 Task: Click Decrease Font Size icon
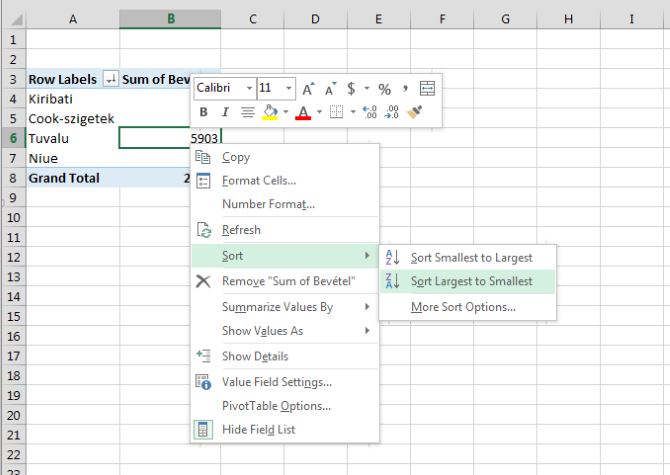330,89
